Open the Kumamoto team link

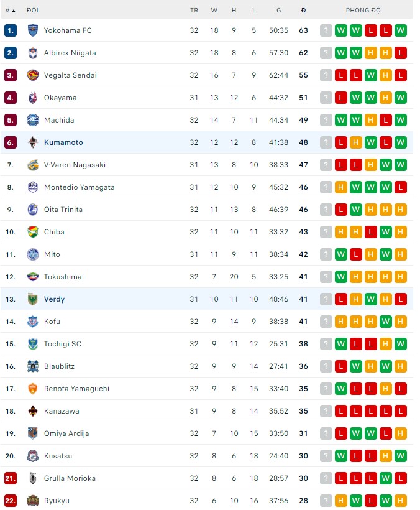coord(63,142)
